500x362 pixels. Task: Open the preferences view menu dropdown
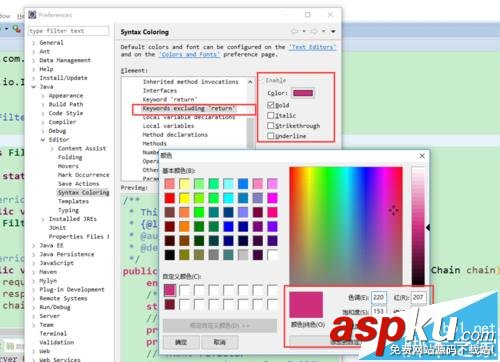pos(333,32)
